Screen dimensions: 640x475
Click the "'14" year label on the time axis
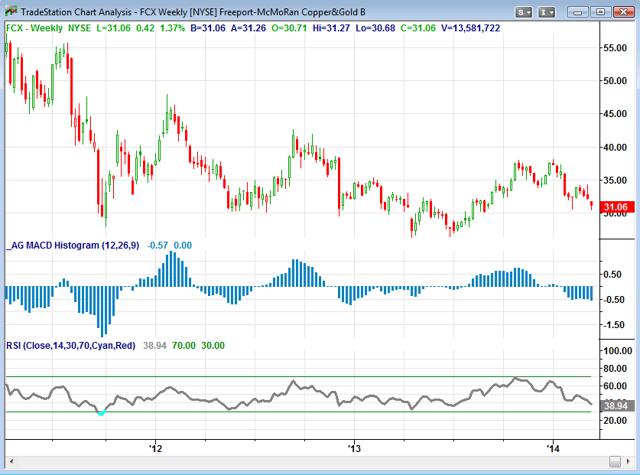click(553, 449)
